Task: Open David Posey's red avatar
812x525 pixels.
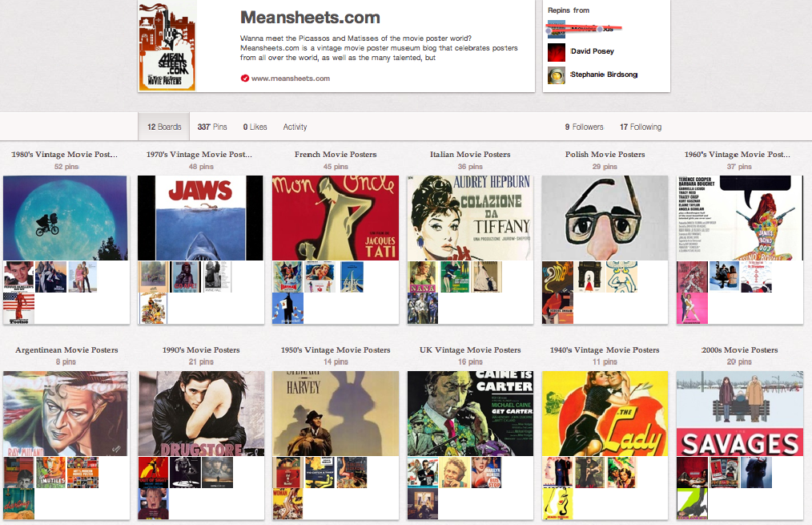Action: 557,52
